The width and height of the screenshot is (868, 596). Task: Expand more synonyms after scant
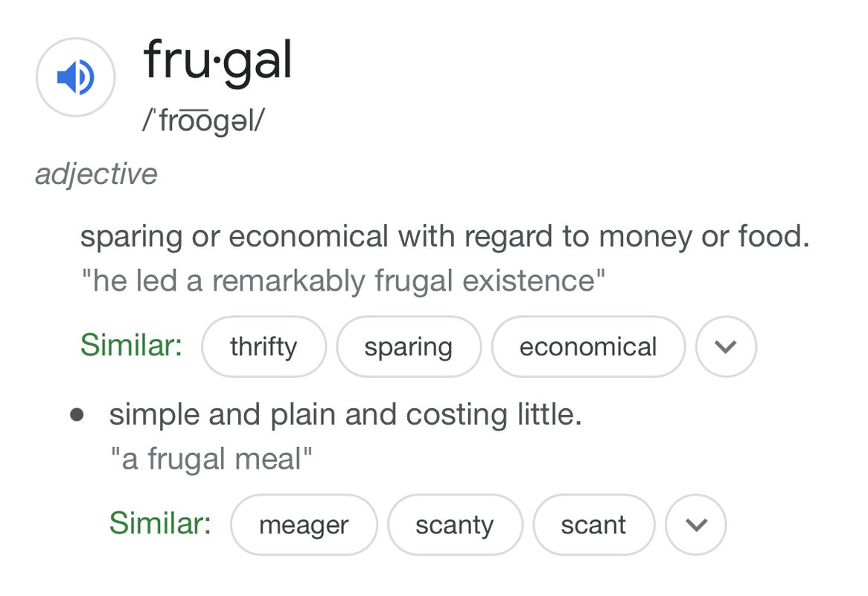tap(696, 524)
